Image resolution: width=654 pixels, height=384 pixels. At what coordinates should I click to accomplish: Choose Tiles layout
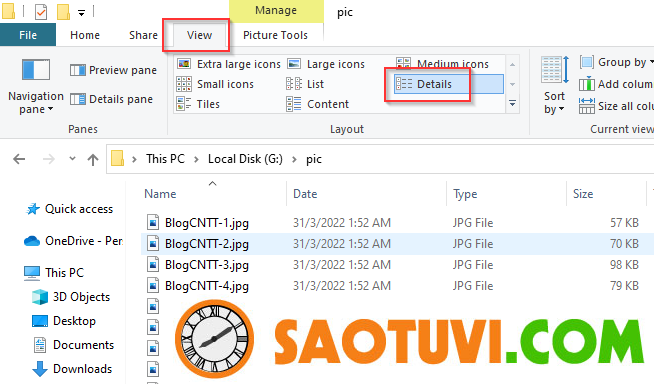point(198,104)
